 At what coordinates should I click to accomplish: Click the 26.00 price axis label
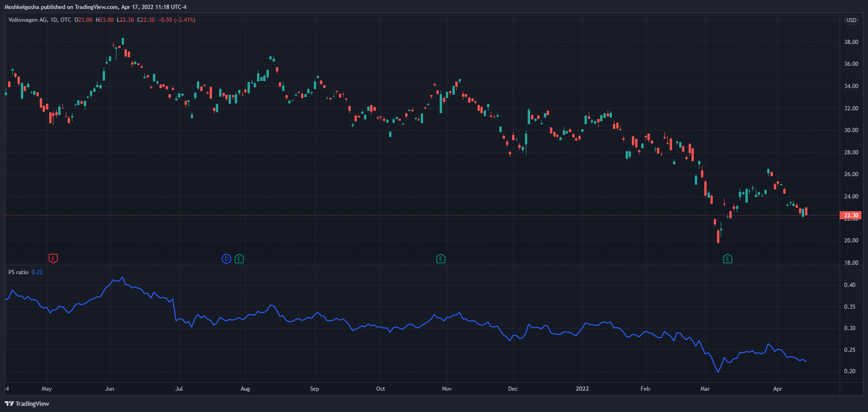point(851,174)
